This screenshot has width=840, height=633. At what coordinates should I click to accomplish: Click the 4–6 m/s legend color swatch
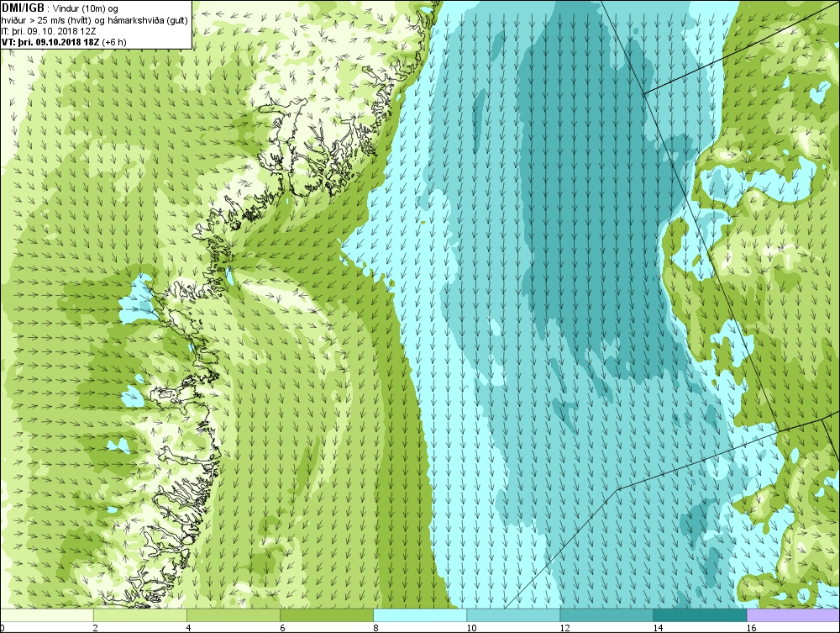click(x=234, y=615)
